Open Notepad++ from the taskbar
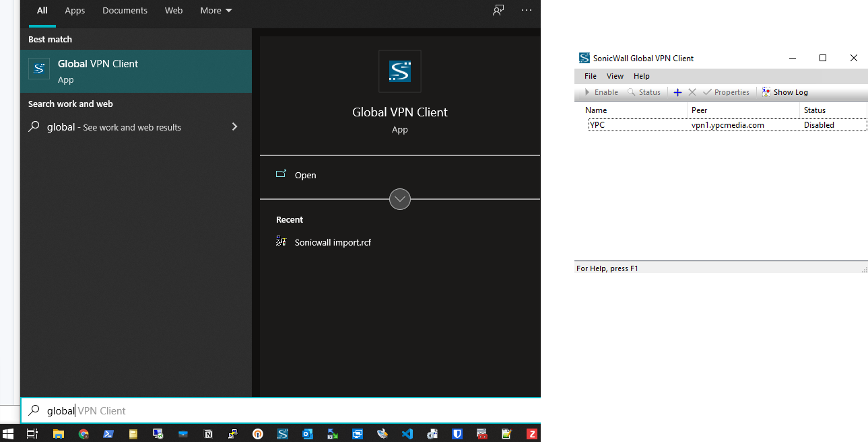Image resolution: width=868 pixels, height=442 pixels. coord(507,434)
